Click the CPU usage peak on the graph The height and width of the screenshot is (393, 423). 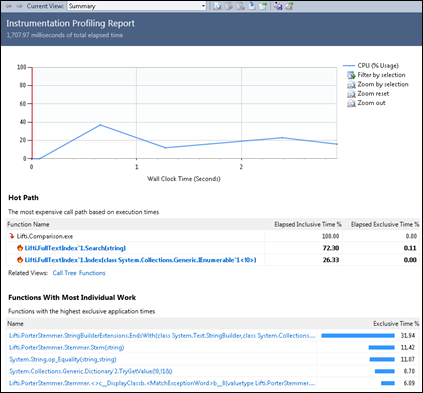coord(100,125)
